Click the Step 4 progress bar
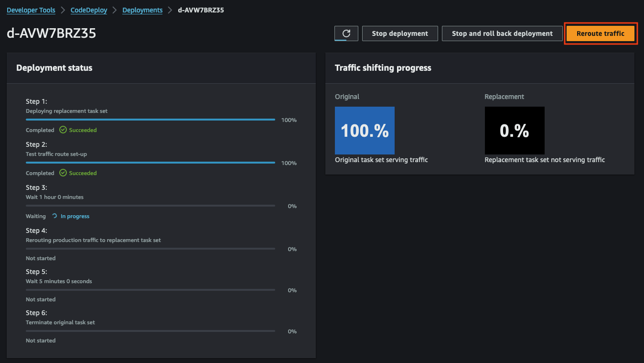 (150, 249)
